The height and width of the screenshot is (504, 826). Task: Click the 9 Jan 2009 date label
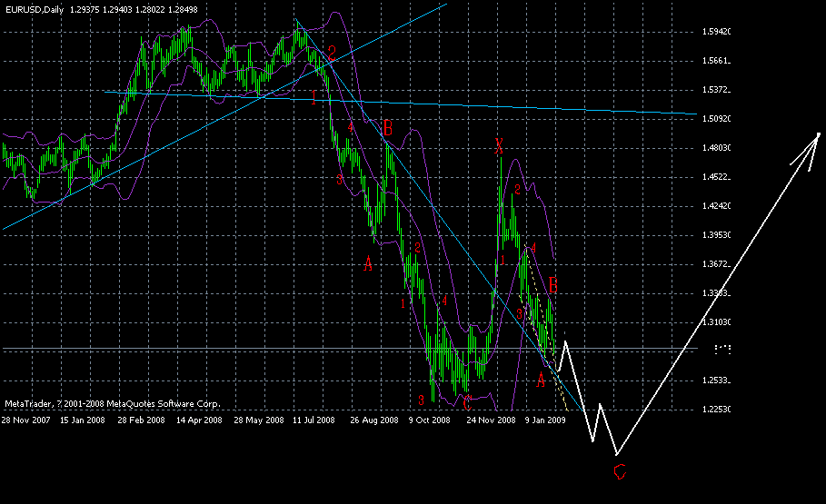545,420
